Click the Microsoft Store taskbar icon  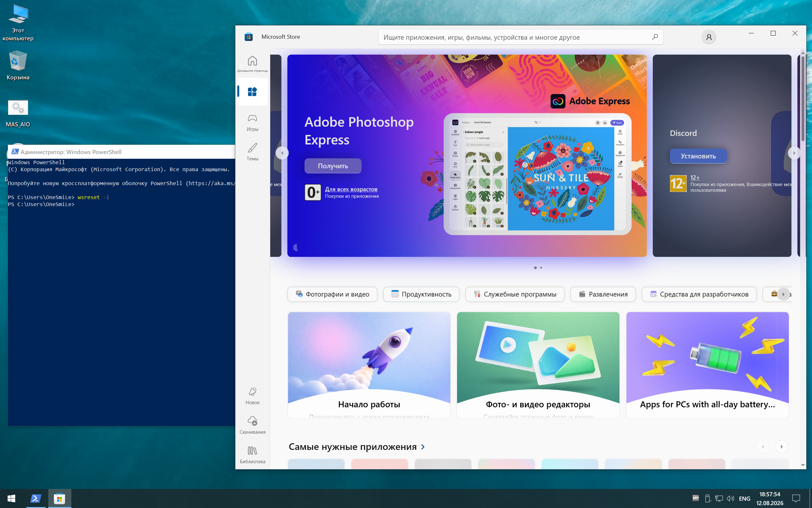tap(59, 498)
